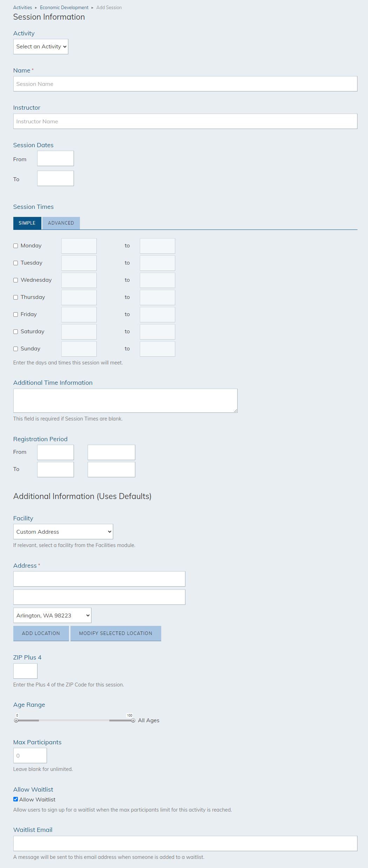
Task: Click Monday start time field
Action: pyautogui.click(x=79, y=246)
